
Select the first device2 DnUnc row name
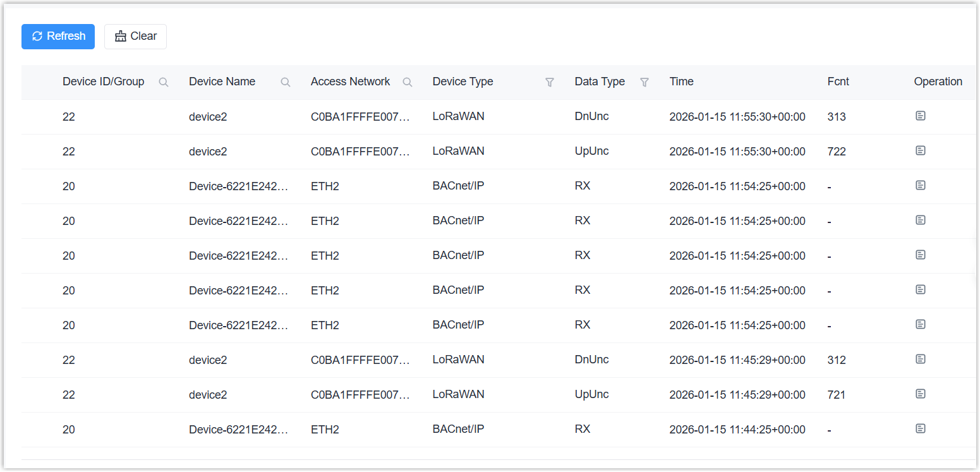(208, 117)
